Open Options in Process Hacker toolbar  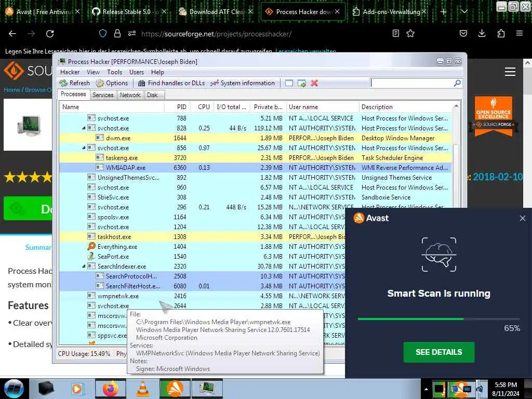point(112,83)
